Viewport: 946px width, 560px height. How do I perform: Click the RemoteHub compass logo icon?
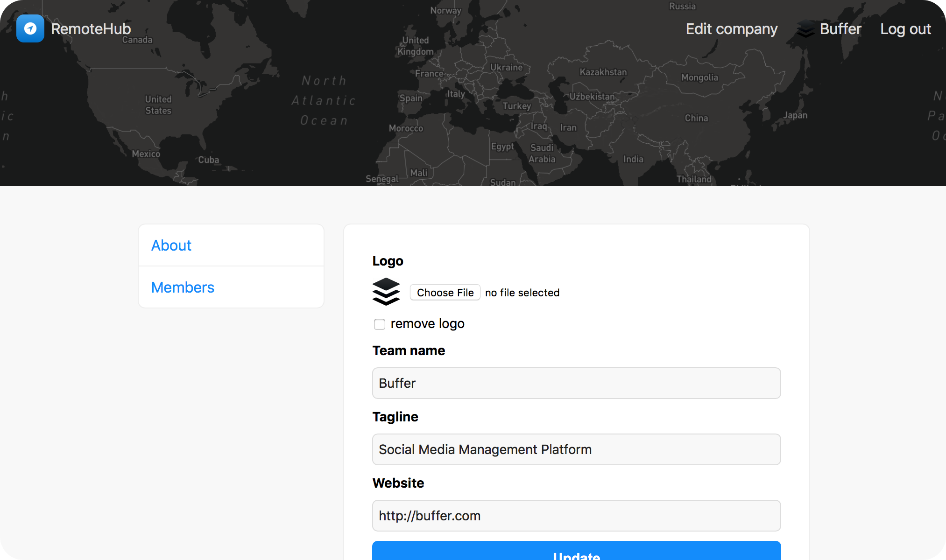tap(30, 28)
